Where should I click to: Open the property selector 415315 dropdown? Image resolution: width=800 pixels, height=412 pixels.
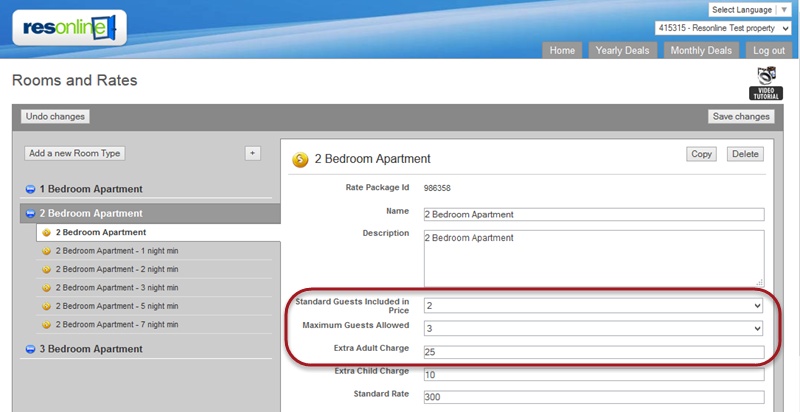[723, 29]
